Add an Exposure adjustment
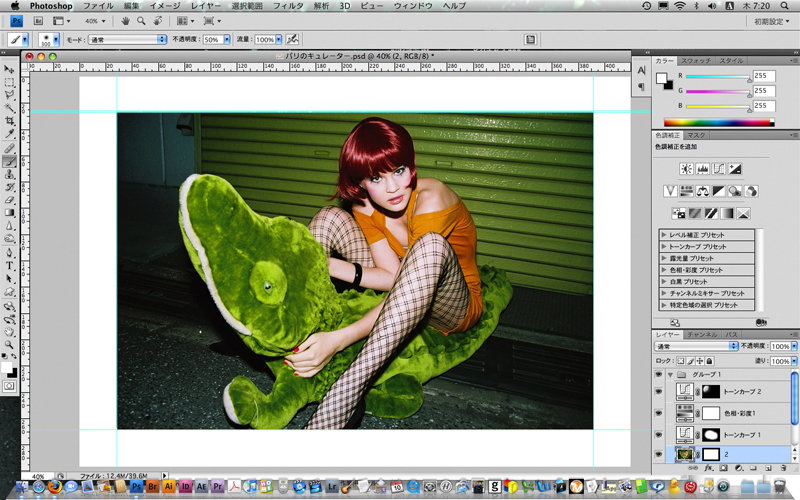This screenshot has width=800, height=500. 735,169
